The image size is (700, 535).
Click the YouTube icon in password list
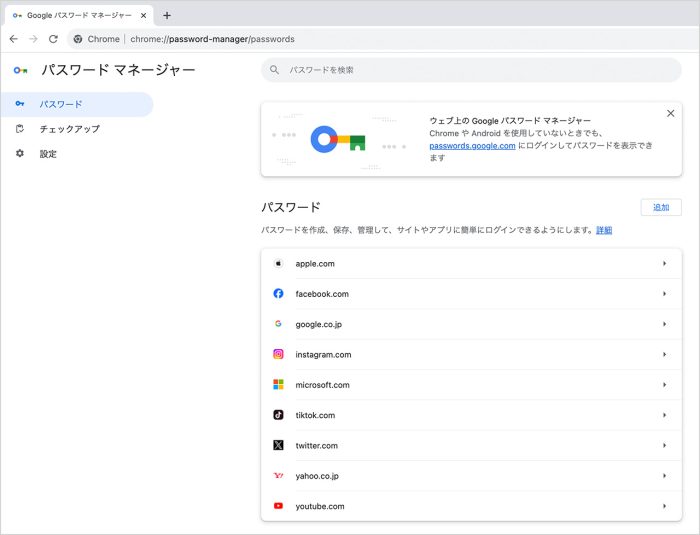pyautogui.click(x=278, y=506)
